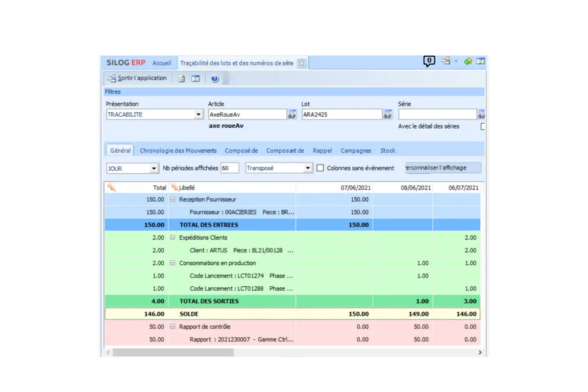Click the refresh icon in the toolbar
Image resolution: width=588 pixels, height=392 pixels.
coord(182,78)
